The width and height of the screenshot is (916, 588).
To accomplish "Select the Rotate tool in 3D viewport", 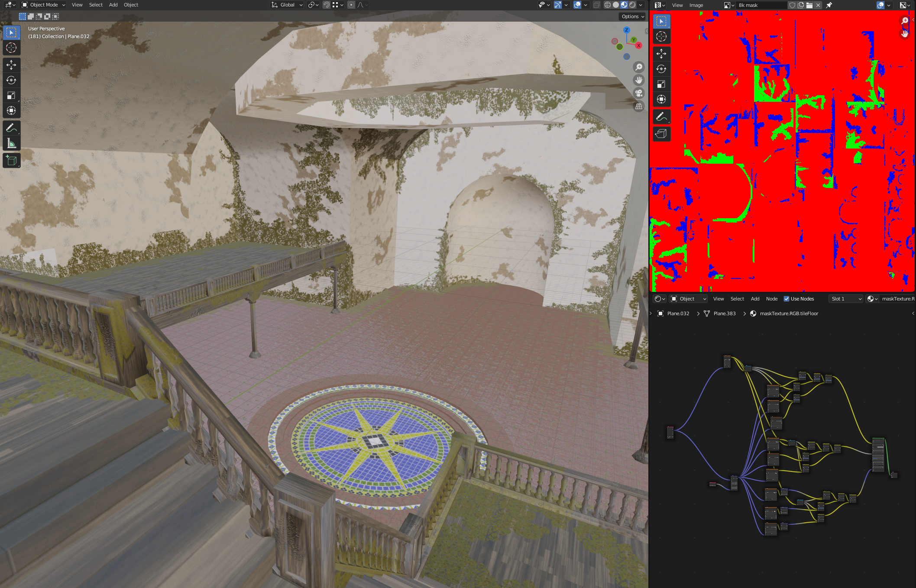I will [11, 80].
